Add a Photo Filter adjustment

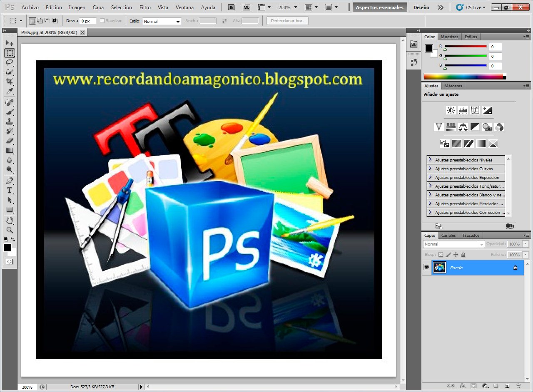(x=487, y=127)
